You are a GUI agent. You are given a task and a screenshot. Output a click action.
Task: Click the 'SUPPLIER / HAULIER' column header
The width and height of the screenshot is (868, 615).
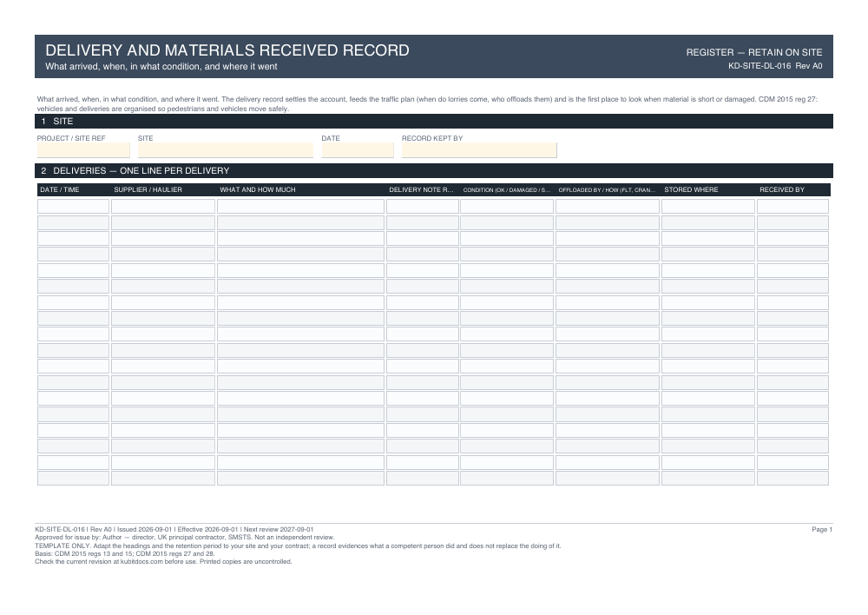148,189
